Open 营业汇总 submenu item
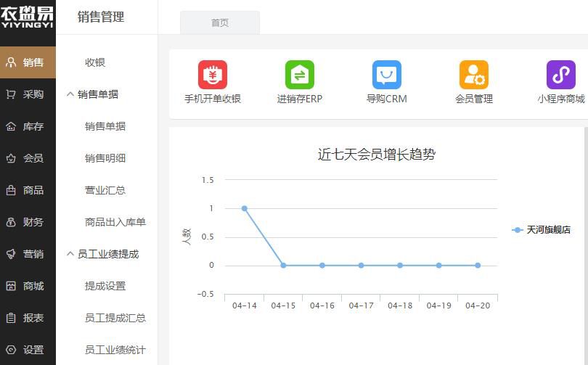This screenshot has width=588, height=365. click(x=105, y=190)
